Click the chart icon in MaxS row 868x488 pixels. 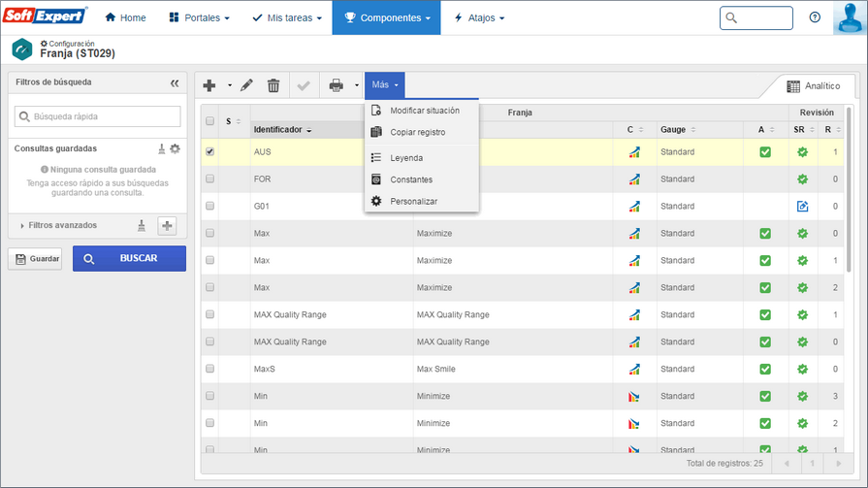point(634,369)
